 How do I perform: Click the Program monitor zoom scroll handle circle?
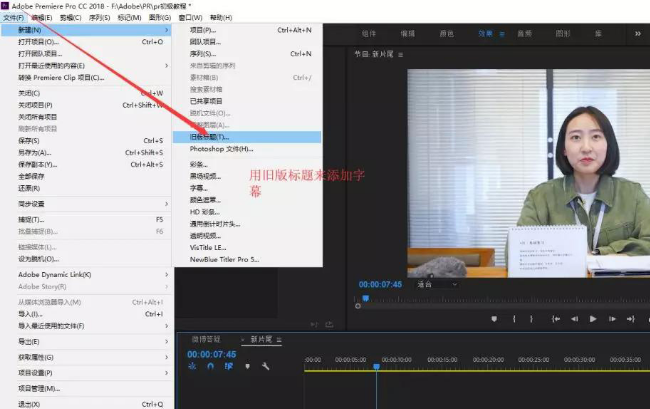tap(358, 306)
